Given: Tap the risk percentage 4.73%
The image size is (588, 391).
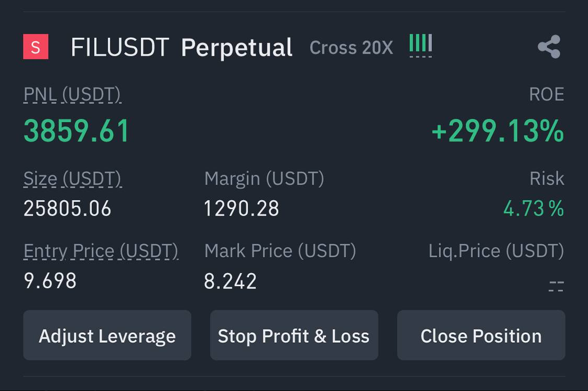Looking at the screenshot, I should click(533, 209).
